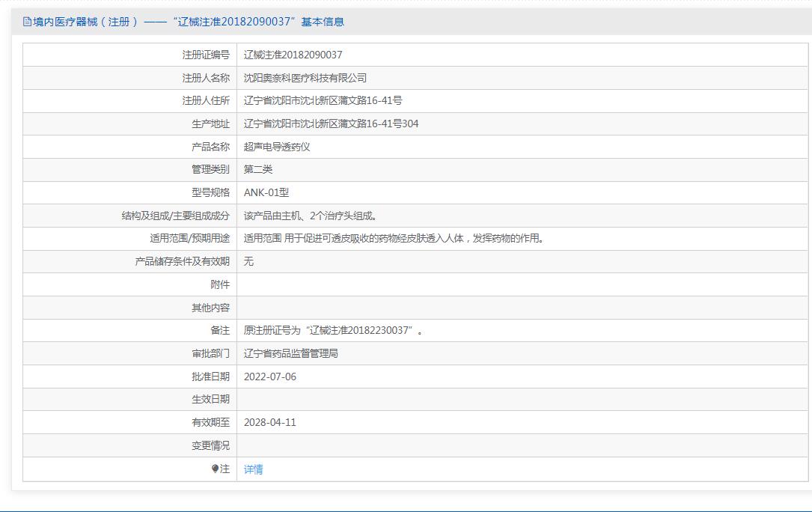Select the intended use text starting 适用范围 用于促进
Image resolution: width=812 pixels, height=512 pixels.
394,238
